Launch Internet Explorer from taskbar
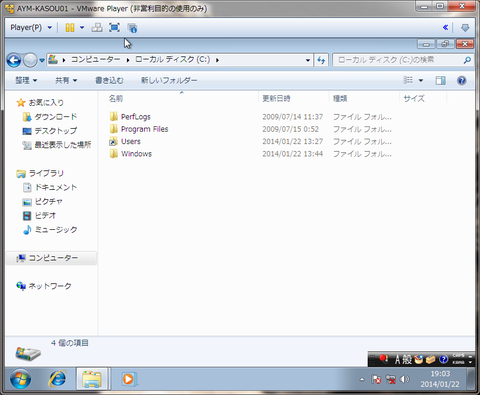The image size is (480, 395). tap(57, 379)
